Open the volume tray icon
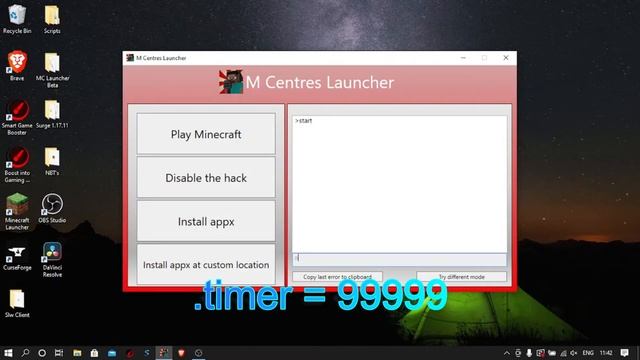The width and height of the screenshot is (640, 360). coord(574,353)
